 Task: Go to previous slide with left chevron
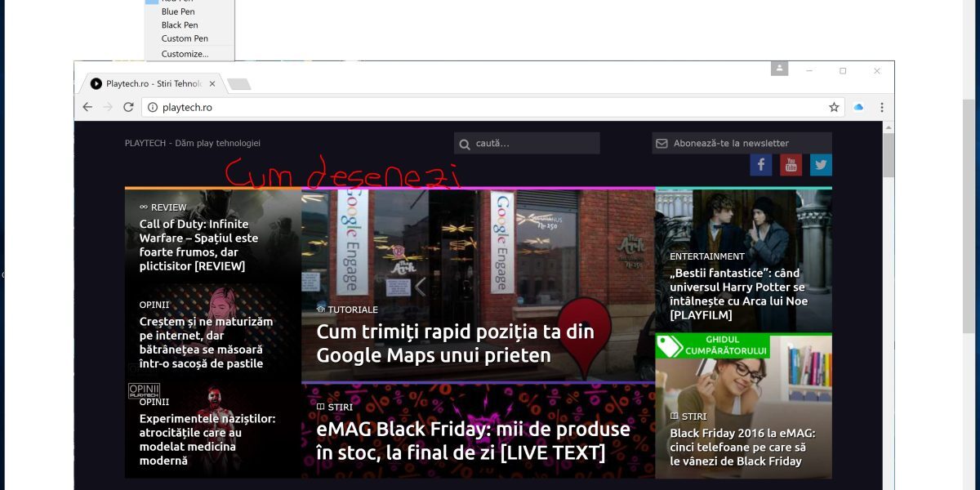click(x=421, y=287)
